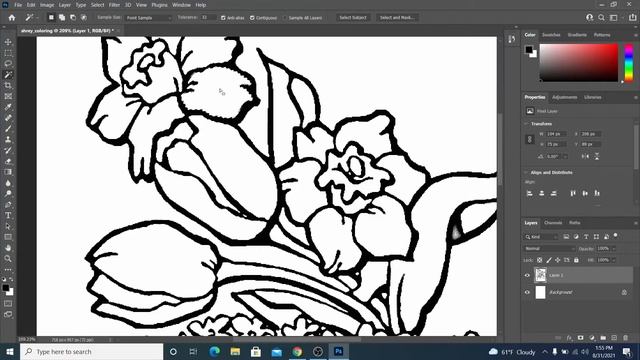Select the Blur tool
This screenshot has height=360, width=640.
[x=8, y=183]
